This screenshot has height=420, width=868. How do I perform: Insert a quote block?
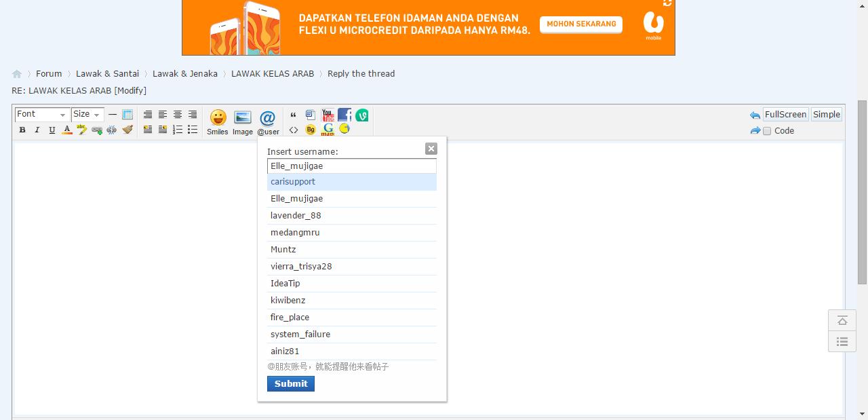pos(294,115)
